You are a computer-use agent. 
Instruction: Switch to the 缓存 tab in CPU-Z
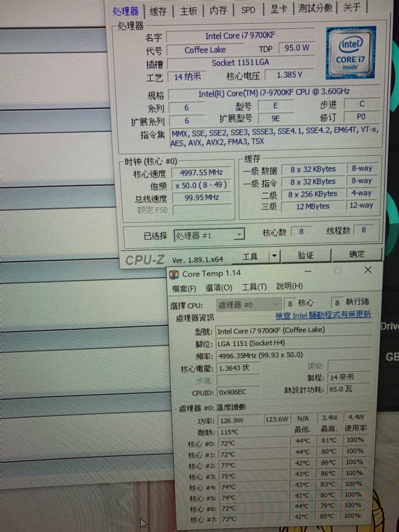tap(158, 11)
